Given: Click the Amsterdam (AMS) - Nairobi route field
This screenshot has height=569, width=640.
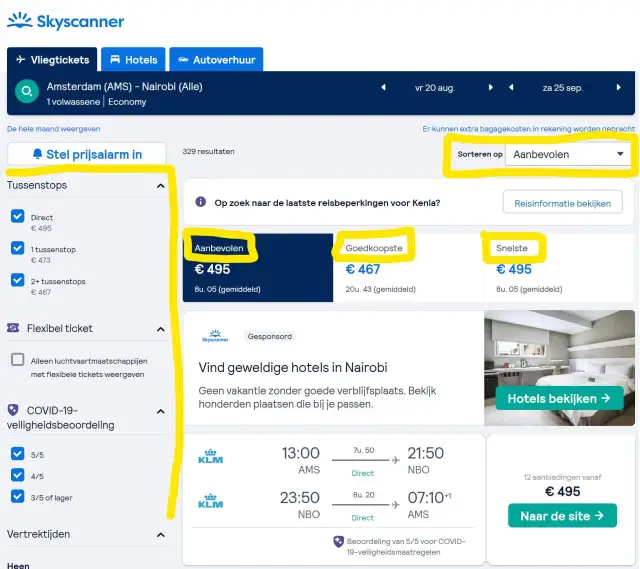Looking at the screenshot, I should point(124,87).
